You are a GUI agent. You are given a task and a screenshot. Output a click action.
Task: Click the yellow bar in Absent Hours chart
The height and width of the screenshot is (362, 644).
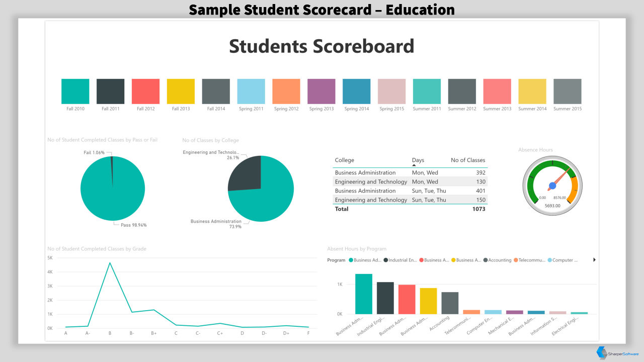[x=428, y=301]
